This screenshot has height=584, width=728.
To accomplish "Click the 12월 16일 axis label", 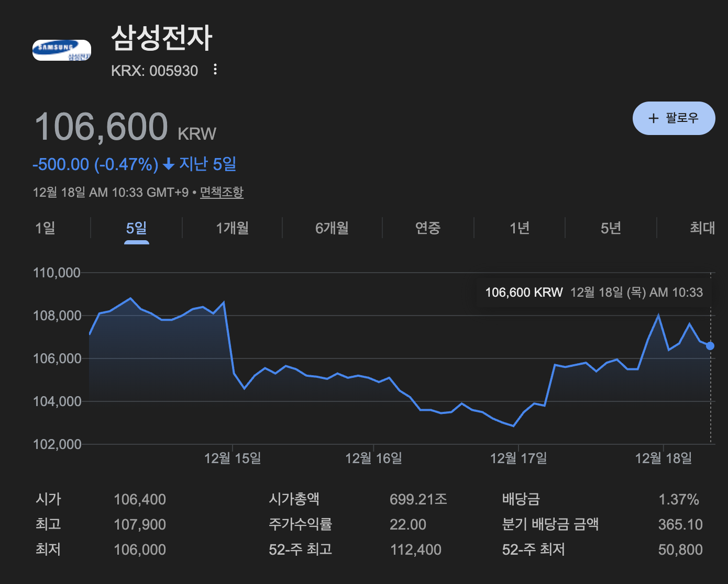I will pos(373,458).
